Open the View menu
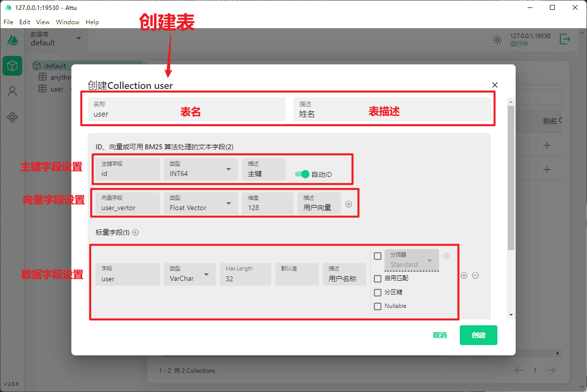 pos(43,22)
